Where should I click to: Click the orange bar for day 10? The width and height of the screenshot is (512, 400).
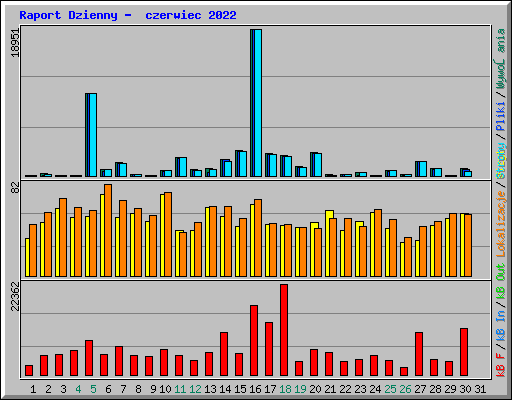(168, 234)
